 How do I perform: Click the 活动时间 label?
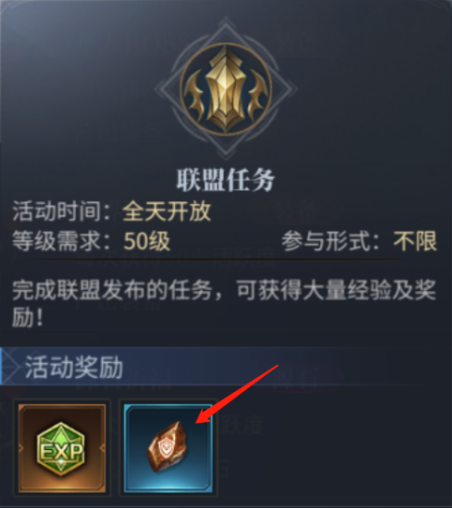tap(56, 211)
